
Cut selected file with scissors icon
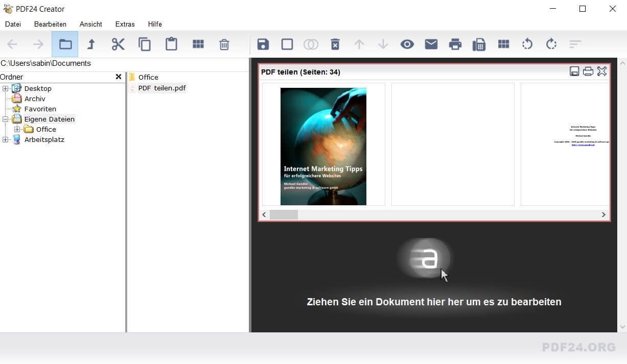coord(118,44)
